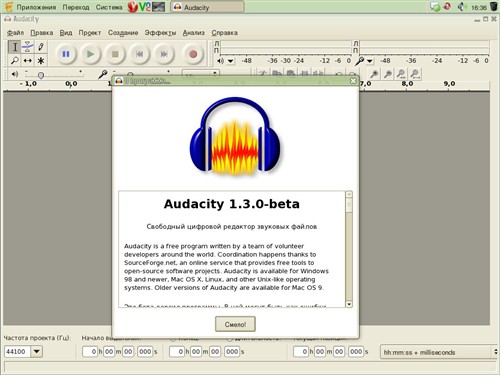Start playback with the Play button
The image size is (500, 375).
90,54
